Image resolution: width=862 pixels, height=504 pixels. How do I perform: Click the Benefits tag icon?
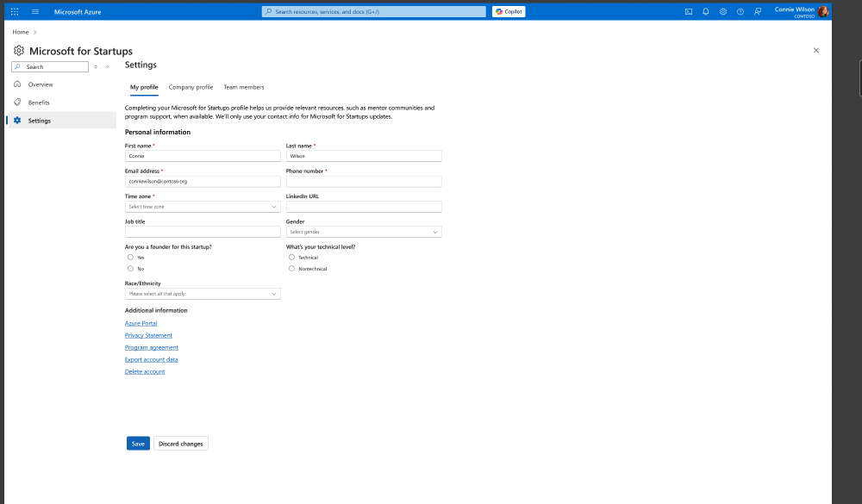pos(17,103)
